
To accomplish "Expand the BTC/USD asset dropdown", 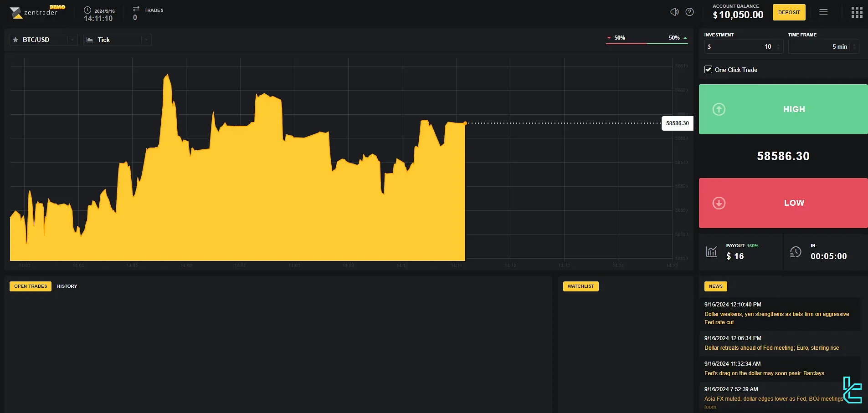I will 72,40.
